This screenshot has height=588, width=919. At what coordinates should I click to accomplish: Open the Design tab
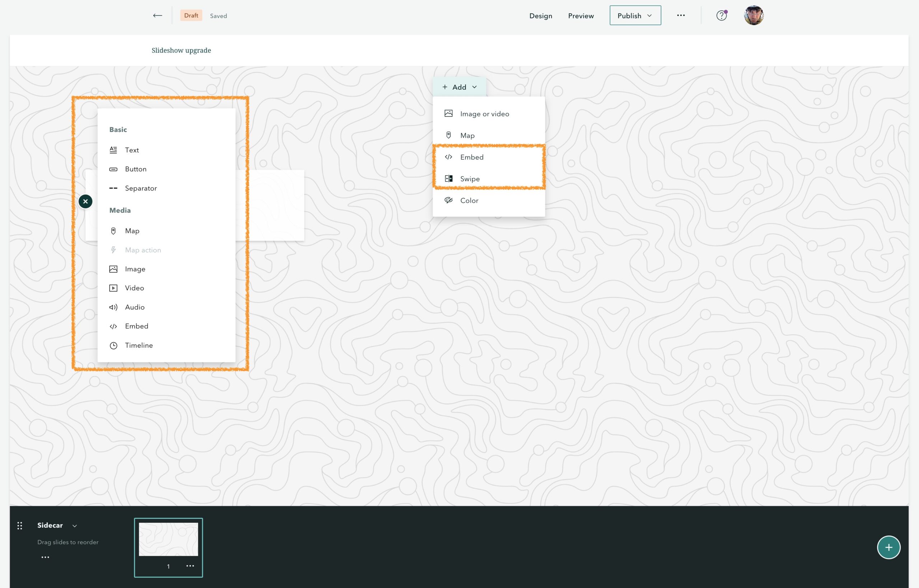pos(541,16)
